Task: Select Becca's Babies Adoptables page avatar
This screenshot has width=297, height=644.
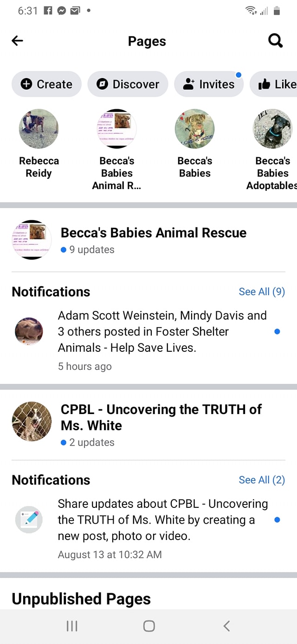Action: pos(273,129)
